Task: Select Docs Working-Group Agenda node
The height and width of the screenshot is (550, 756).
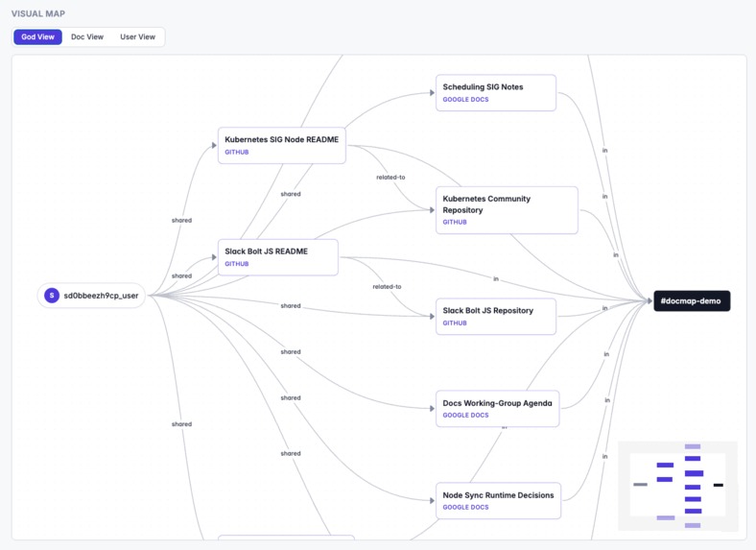Action: point(498,409)
